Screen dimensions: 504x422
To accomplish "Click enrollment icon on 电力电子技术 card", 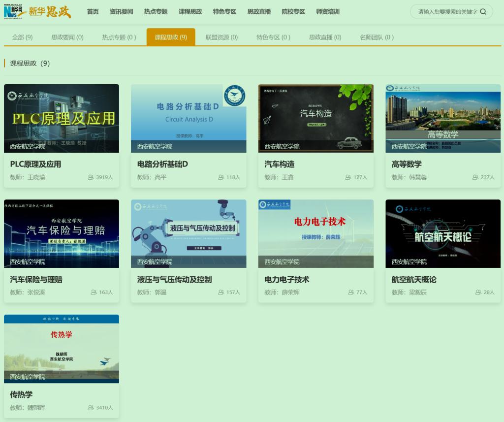I will click(351, 292).
